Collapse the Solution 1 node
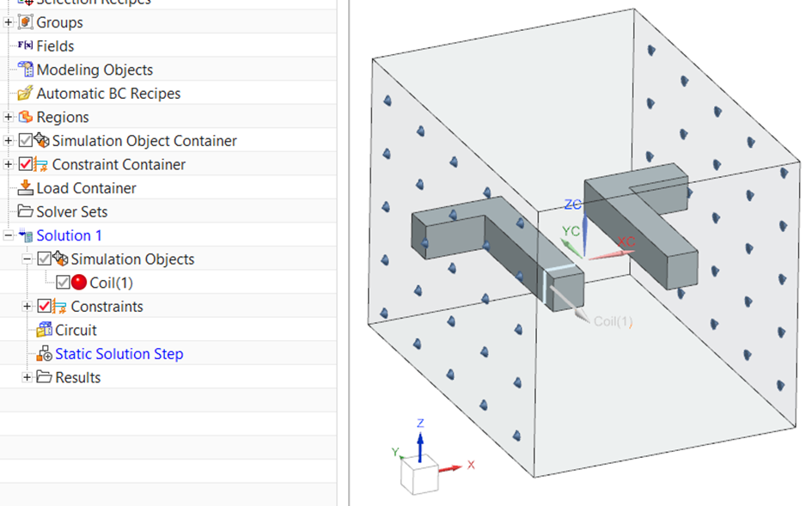This screenshot has width=812, height=506. click(x=7, y=235)
